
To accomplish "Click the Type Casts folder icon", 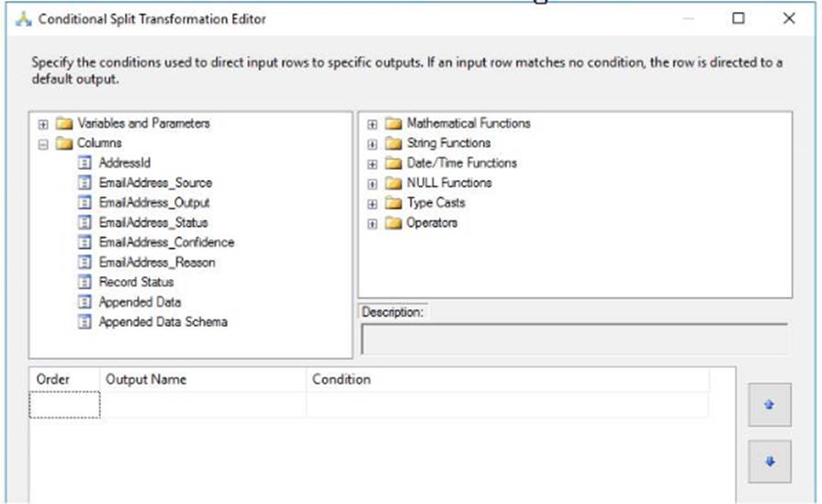I will 393,203.
